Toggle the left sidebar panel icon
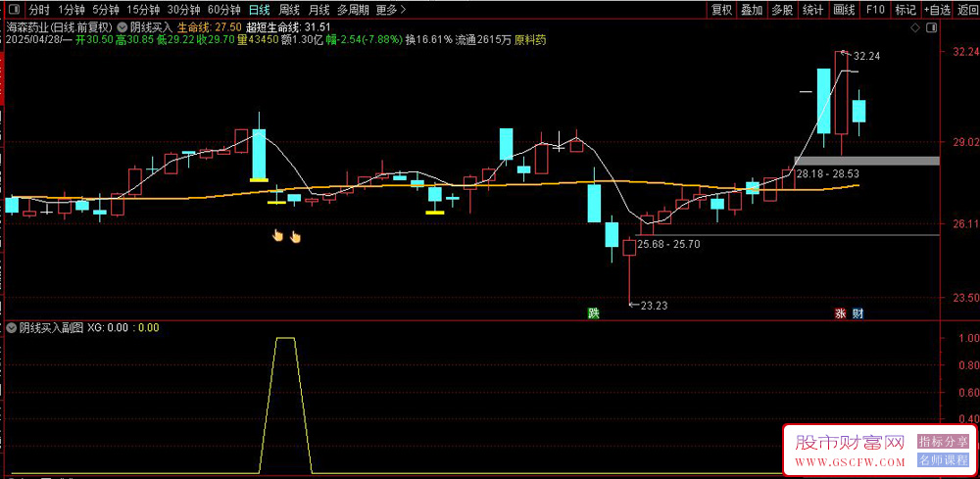This screenshot has height=479, width=980. tap(15, 10)
